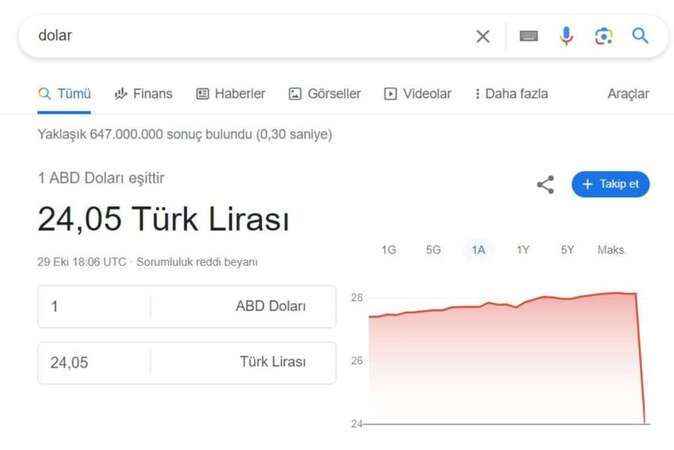The image size is (674, 450).
Task: Open Araçlar search tools
Action: [x=628, y=94]
